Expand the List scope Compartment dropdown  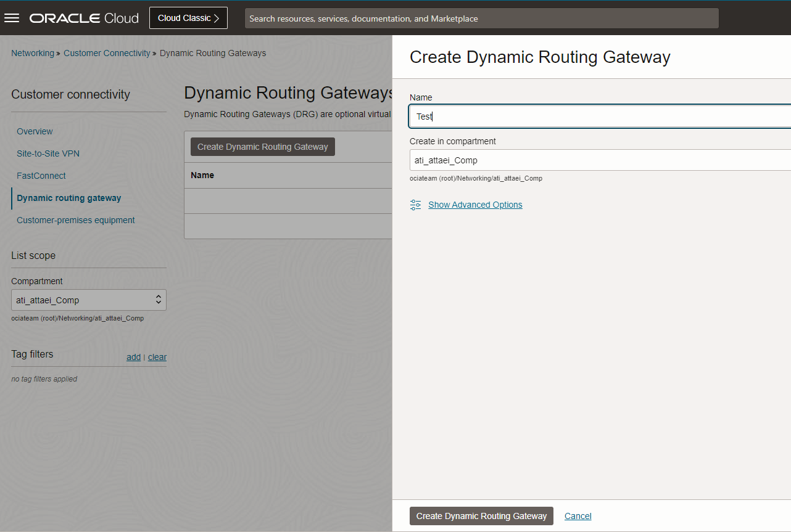click(x=89, y=300)
